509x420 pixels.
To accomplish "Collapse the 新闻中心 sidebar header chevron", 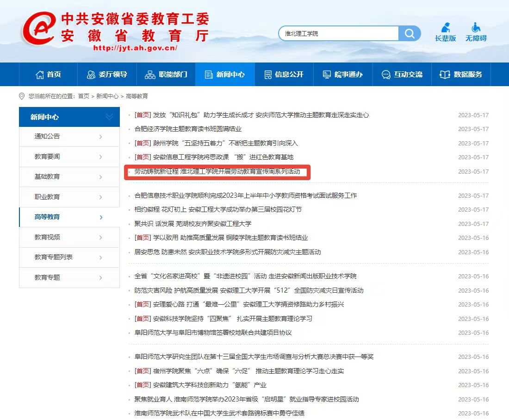I will click(110, 117).
